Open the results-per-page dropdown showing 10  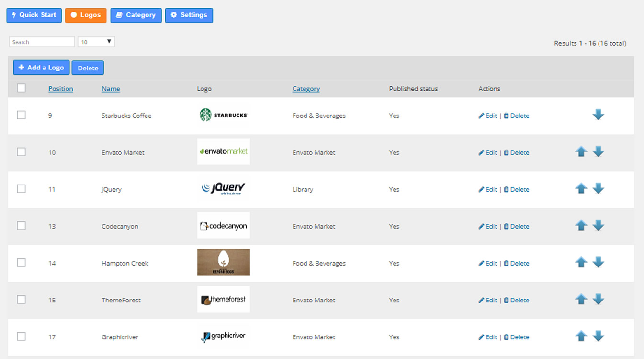(x=96, y=42)
